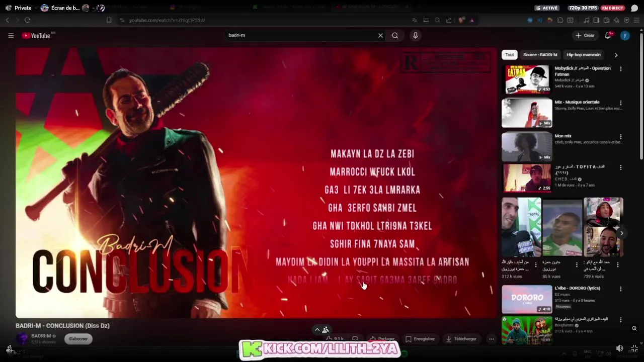This screenshot has height=362, width=644.
Task: Toggle the stream volume speaker icon
Action: 620,348
